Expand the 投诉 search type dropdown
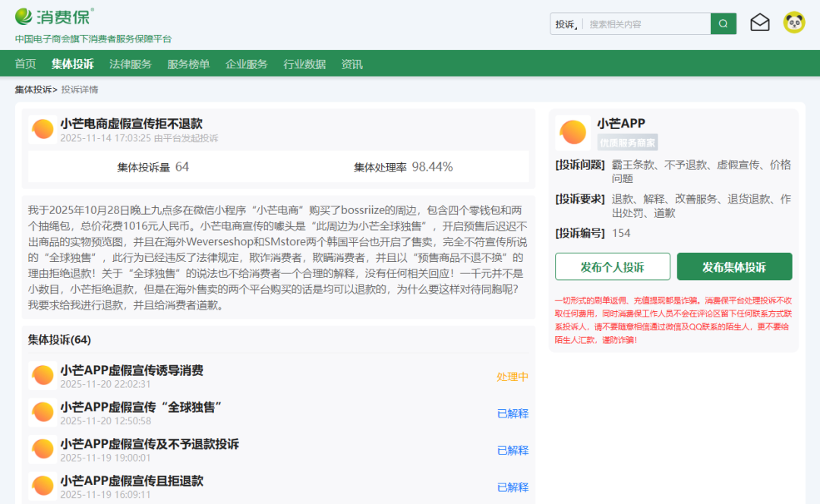Viewport: 820px width, 504px height. [x=566, y=24]
